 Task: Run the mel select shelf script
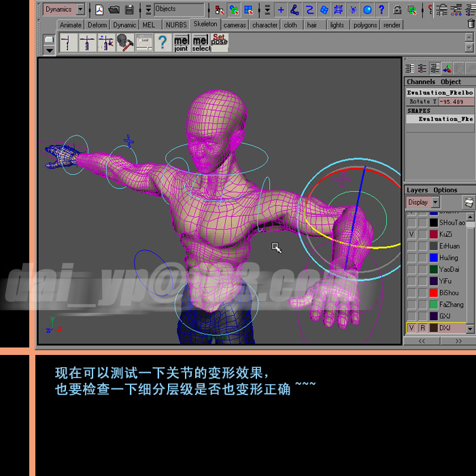[201, 43]
